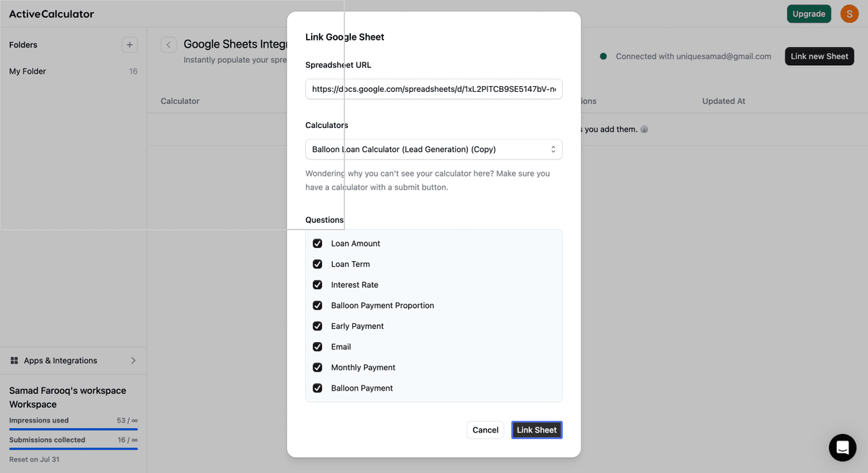868x473 pixels.
Task: Toggle the Balloon Payment Proportion checkbox
Action: 317,305
